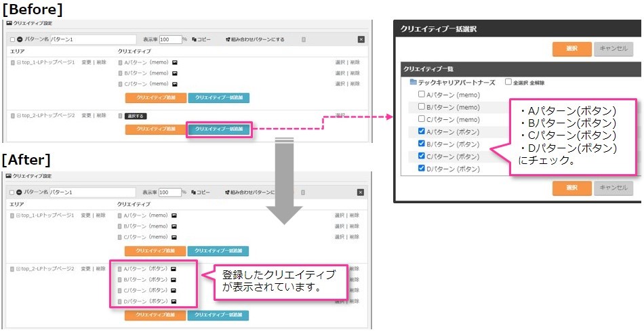Click the round minus icon in After panel header
Viewport: 644px width, 332px height.
click(19, 192)
